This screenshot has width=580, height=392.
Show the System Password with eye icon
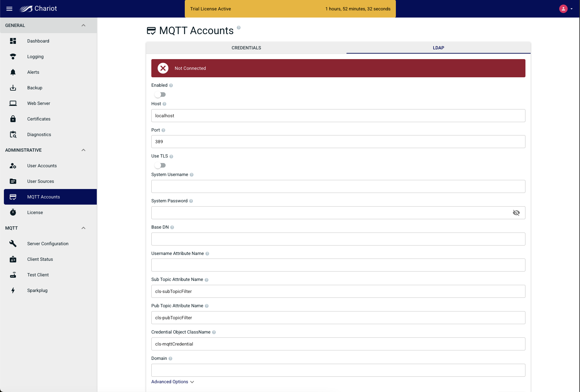coord(516,213)
